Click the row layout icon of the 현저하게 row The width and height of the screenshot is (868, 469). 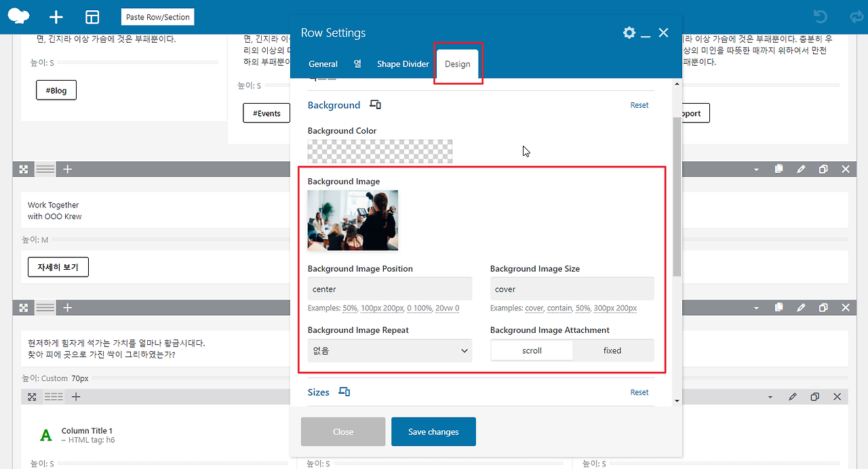pyautogui.click(x=45, y=308)
